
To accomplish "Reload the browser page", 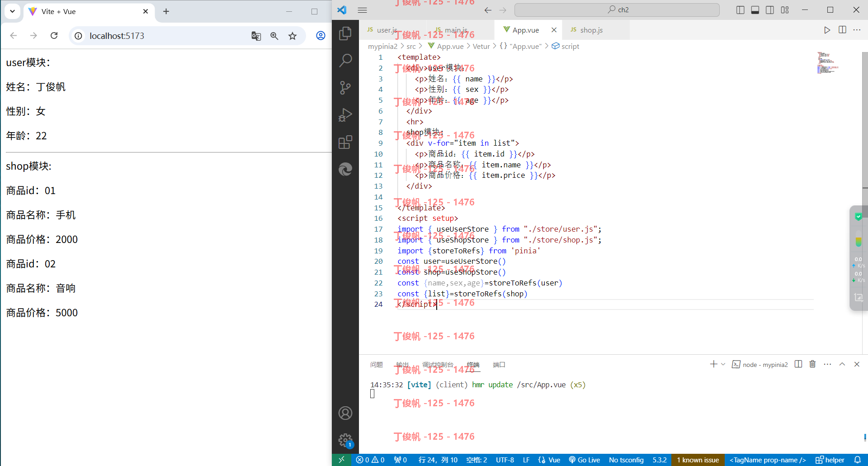I will coord(54,36).
